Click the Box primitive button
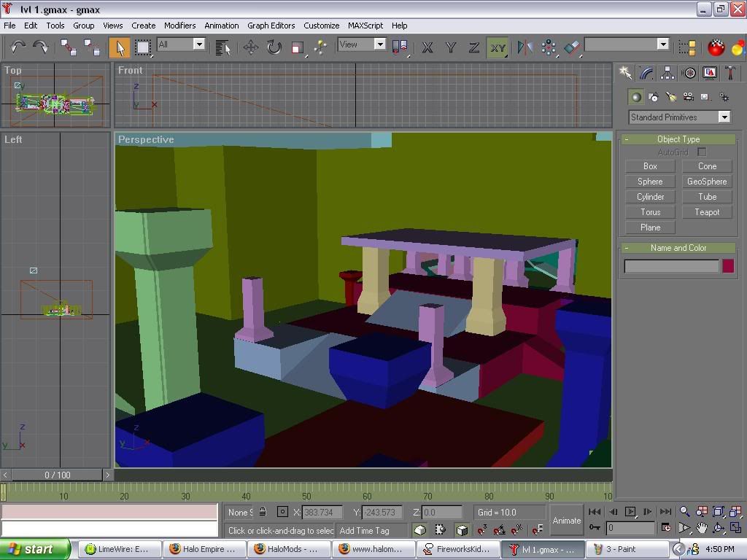The image size is (747, 560). click(x=650, y=166)
